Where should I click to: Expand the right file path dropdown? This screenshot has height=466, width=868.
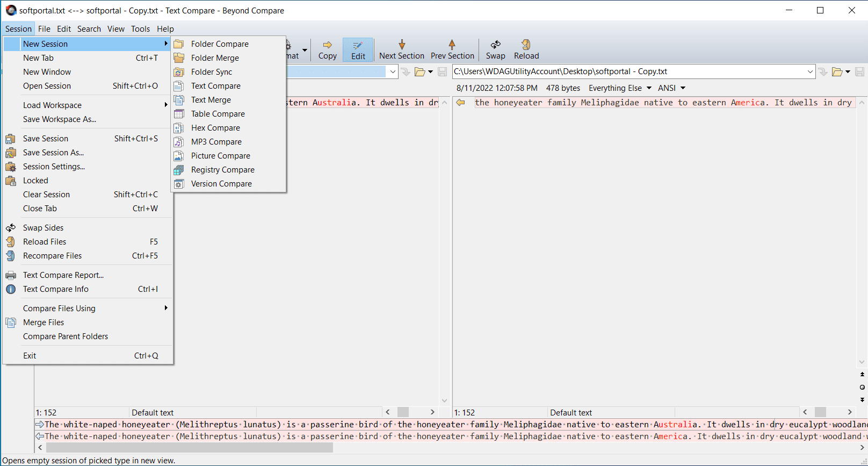pyautogui.click(x=810, y=72)
